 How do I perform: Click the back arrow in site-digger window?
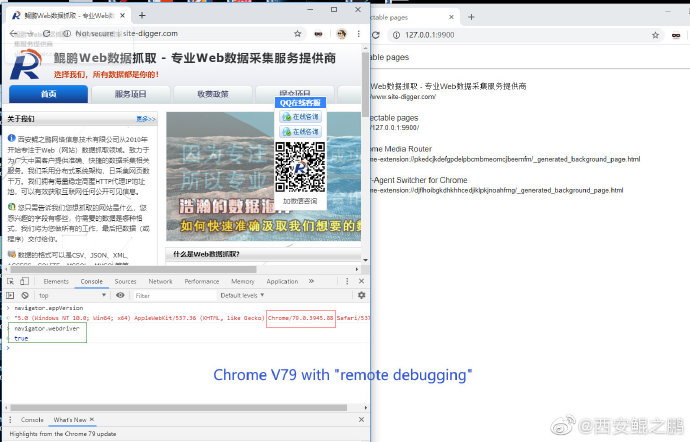(14, 33)
